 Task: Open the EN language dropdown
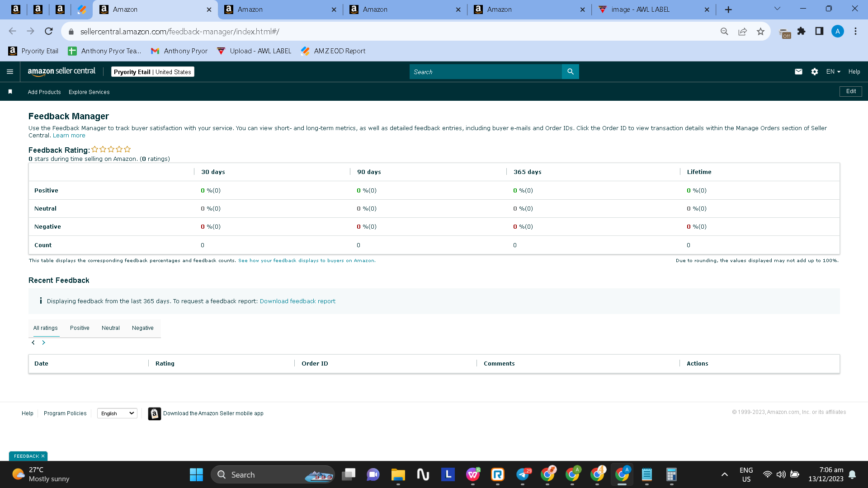coord(833,72)
